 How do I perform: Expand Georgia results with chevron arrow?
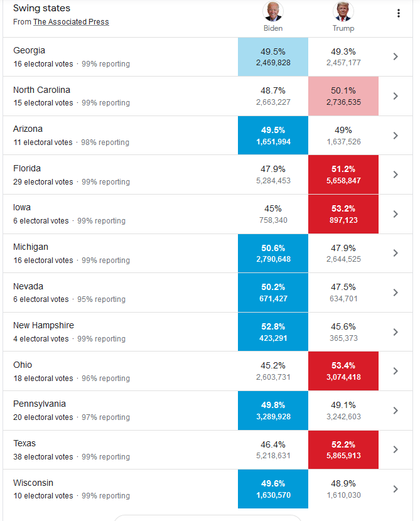[x=396, y=56]
